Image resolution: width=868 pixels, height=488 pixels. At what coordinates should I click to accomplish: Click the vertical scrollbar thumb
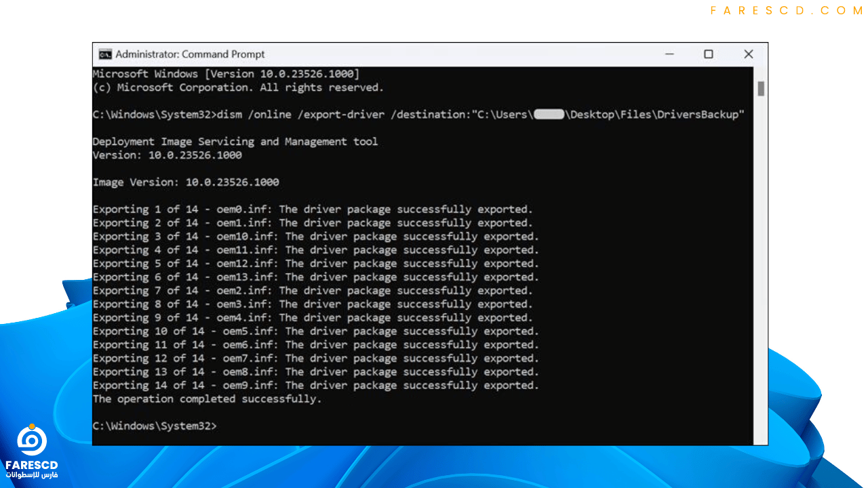(761, 88)
